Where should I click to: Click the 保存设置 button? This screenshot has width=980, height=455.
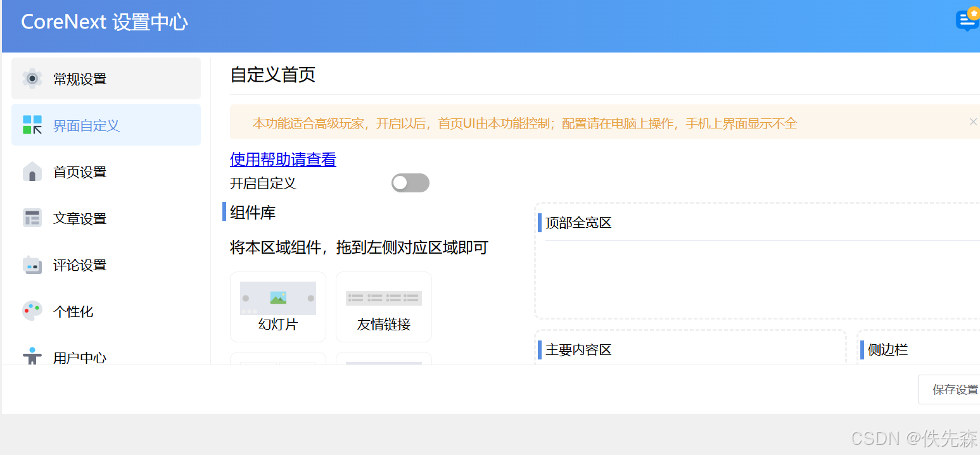tap(950, 389)
